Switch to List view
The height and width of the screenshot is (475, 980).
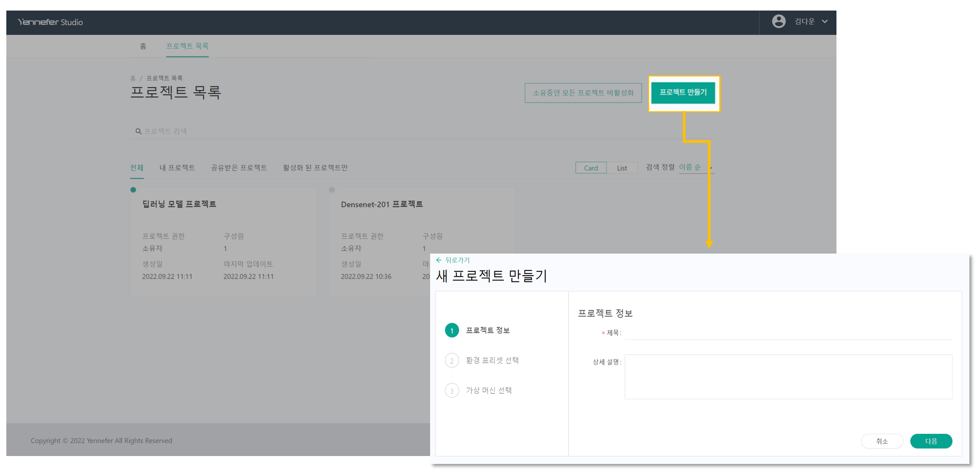pos(622,168)
